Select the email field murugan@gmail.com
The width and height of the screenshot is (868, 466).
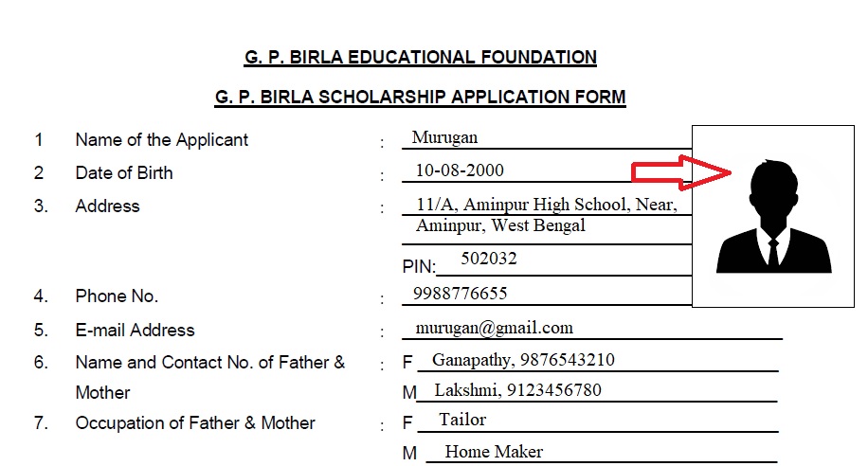494,329
